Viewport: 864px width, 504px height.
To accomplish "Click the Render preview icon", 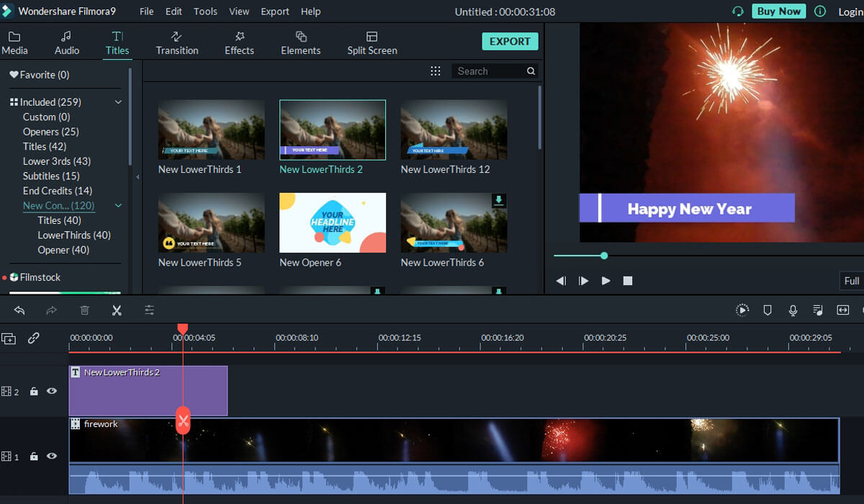I will (x=742, y=310).
